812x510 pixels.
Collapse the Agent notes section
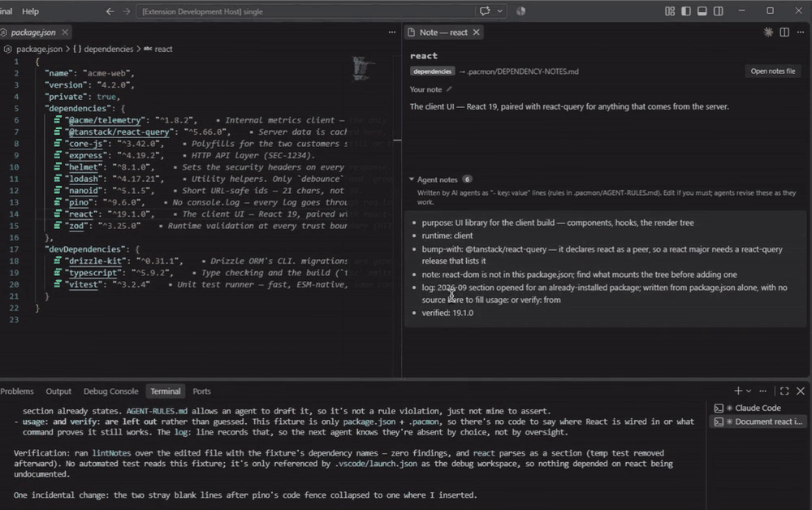tap(412, 179)
